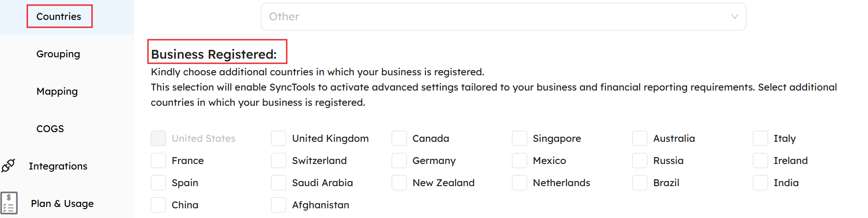Navigate to the Plan & Usage link
This screenshot has width=868, height=218.
point(62,204)
